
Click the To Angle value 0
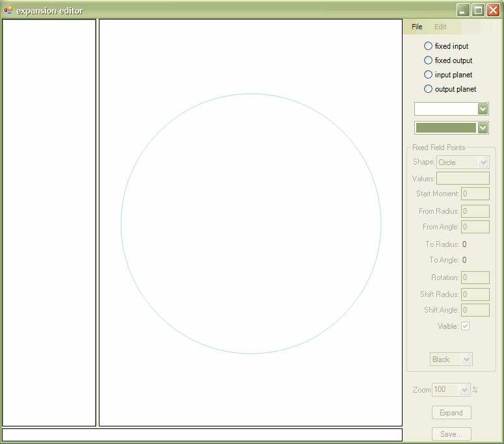[464, 260]
